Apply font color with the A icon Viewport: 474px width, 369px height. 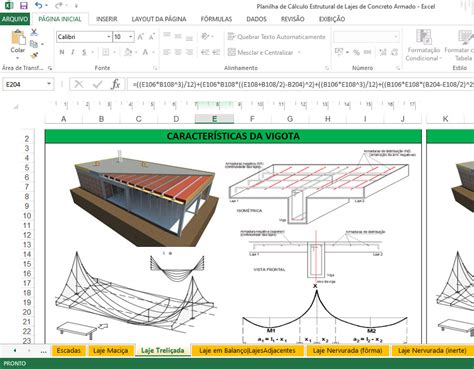(x=145, y=52)
